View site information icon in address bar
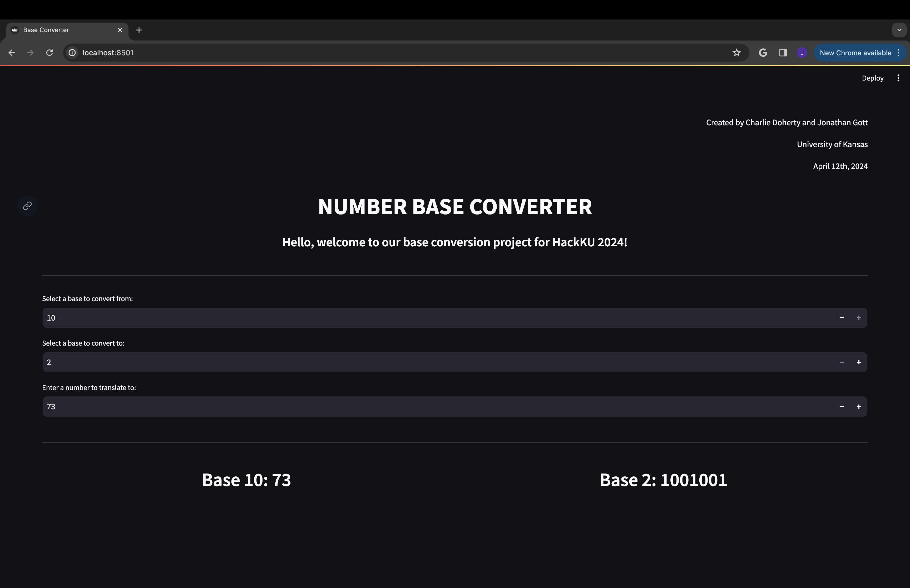 pyautogui.click(x=72, y=53)
